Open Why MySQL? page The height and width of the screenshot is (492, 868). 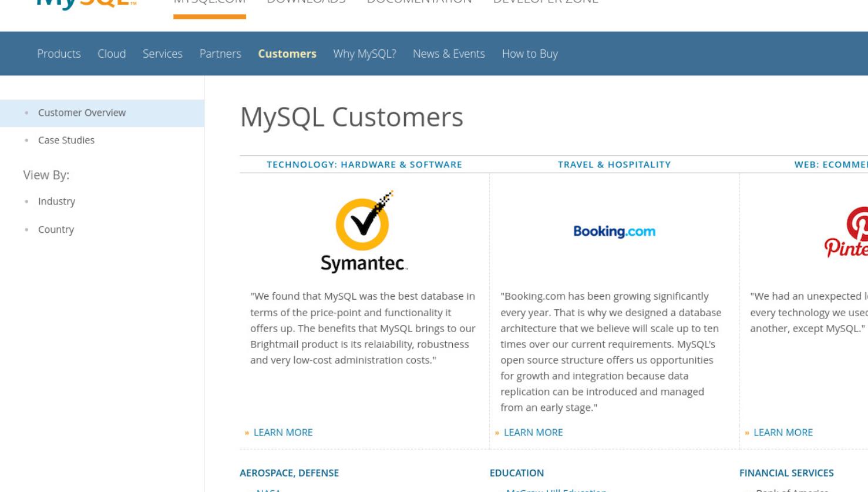tap(365, 53)
